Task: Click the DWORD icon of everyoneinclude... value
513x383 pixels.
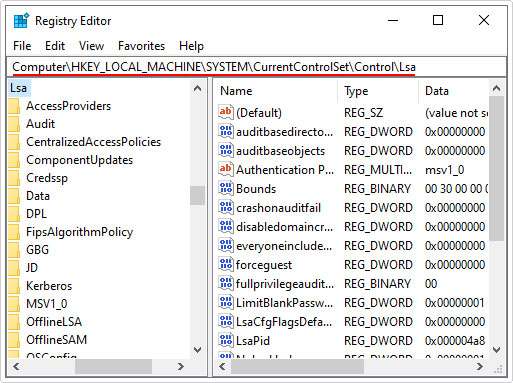Action: [x=226, y=245]
